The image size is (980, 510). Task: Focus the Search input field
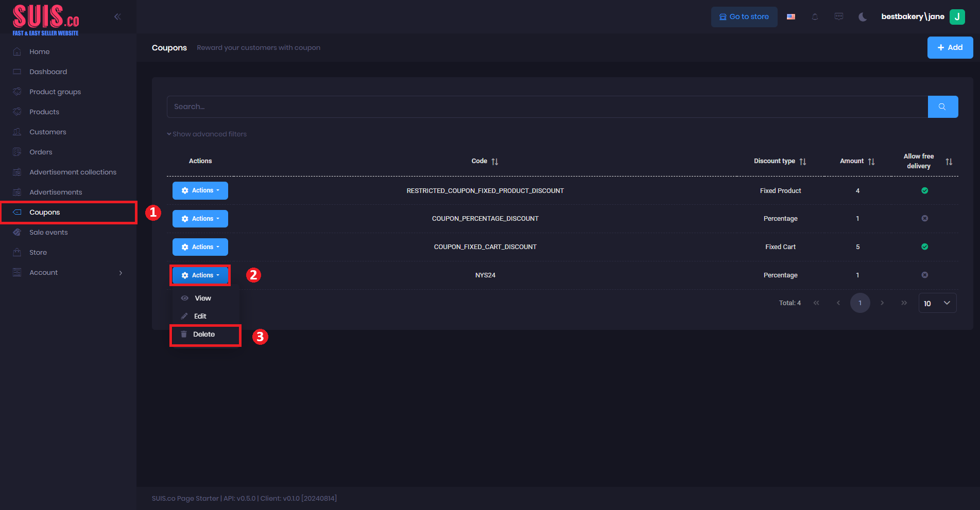tap(547, 107)
